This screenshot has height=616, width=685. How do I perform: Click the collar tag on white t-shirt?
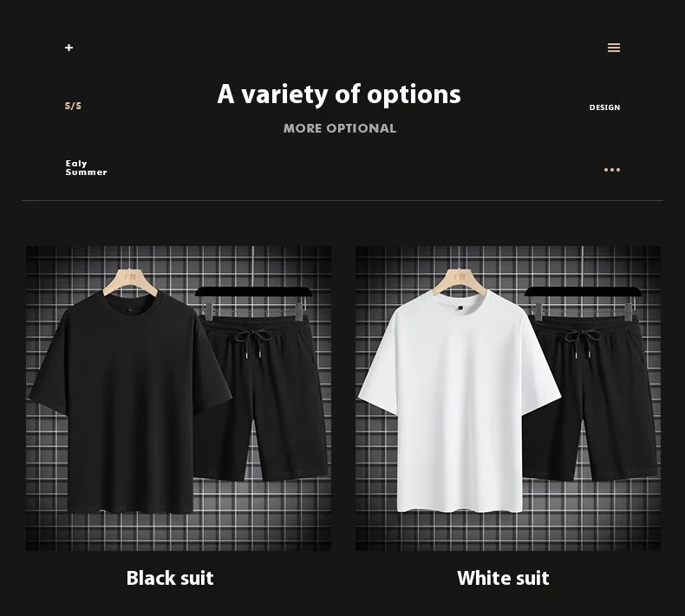460,308
